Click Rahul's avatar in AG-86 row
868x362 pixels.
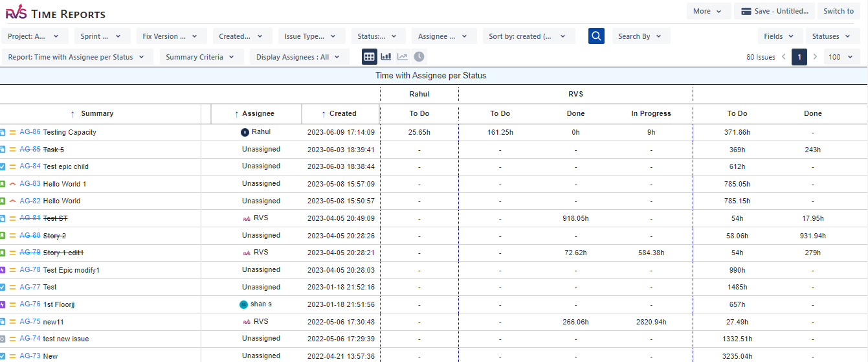[x=245, y=132]
